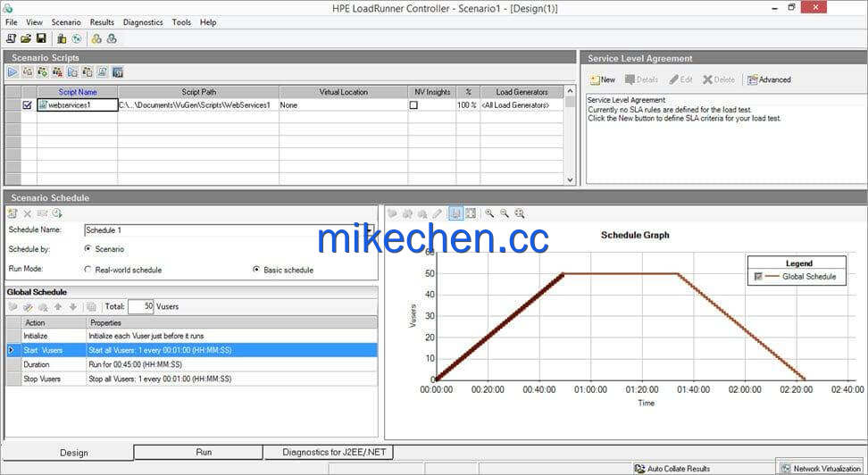Select the Design tab
This screenshot has width=868, height=475.
68,453
